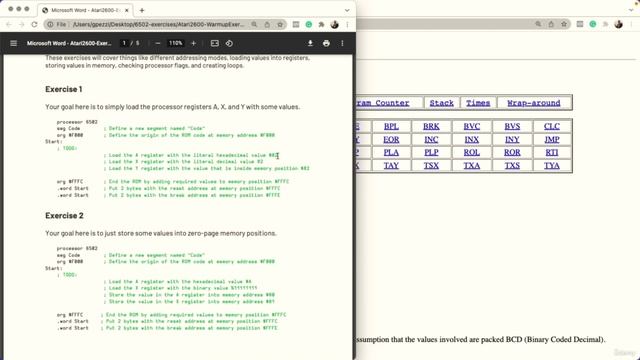Click the Exercise 2 heading
640x360 pixels.
[64, 216]
